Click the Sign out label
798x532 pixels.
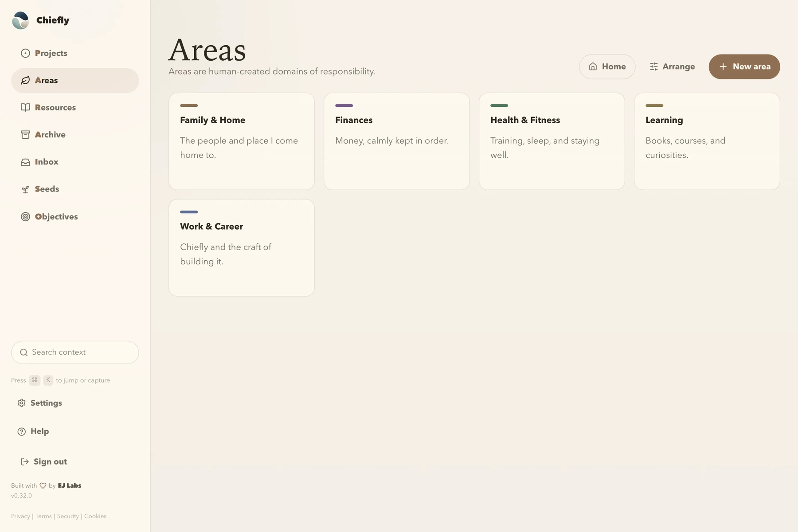tap(51, 462)
